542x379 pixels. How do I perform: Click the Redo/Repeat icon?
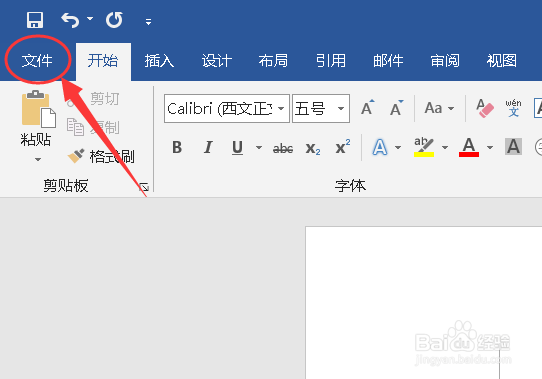pos(114,20)
